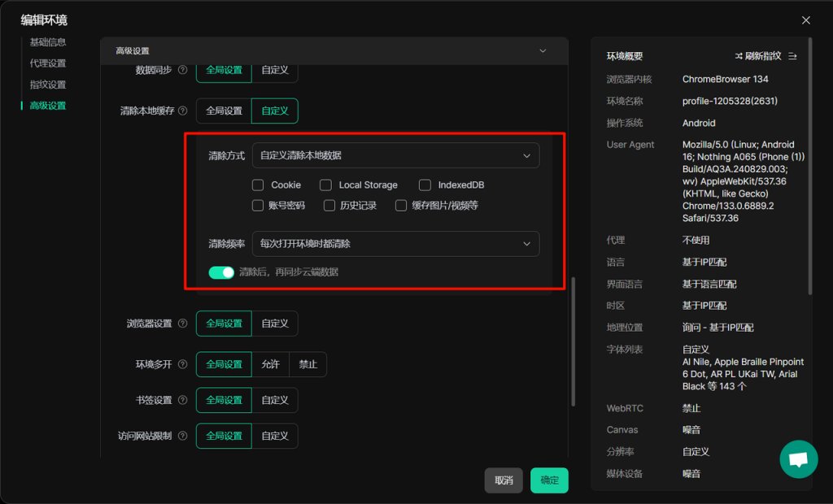
Task: Click the settings panel vertical scrollbar
Action: coord(573,341)
